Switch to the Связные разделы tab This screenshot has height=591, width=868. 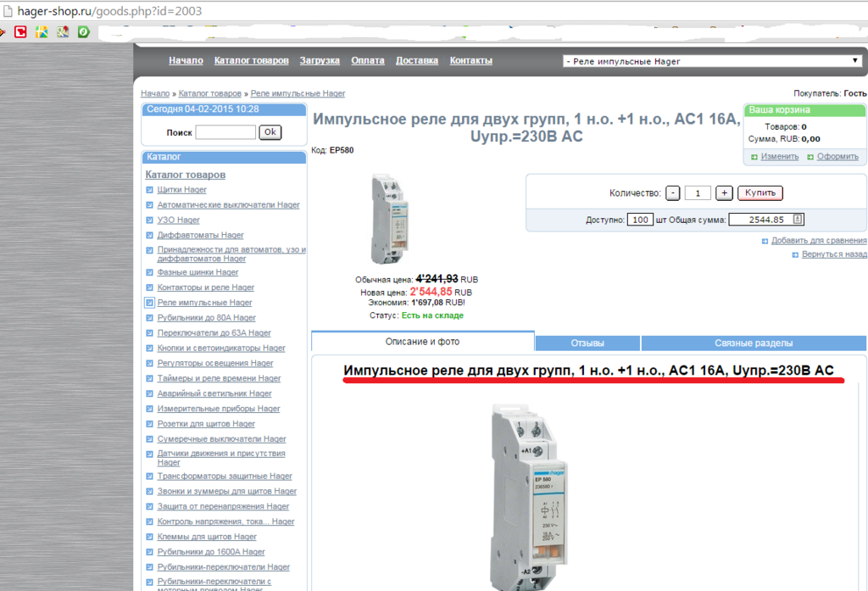(x=754, y=343)
